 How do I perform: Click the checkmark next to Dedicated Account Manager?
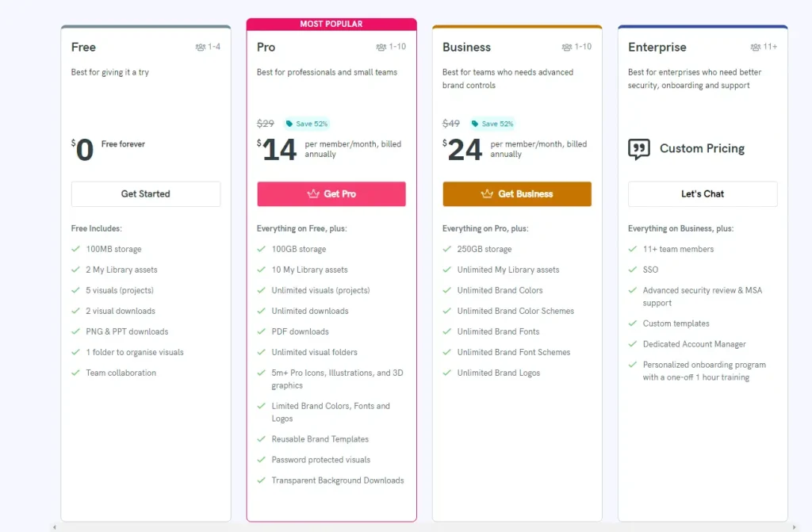633,344
